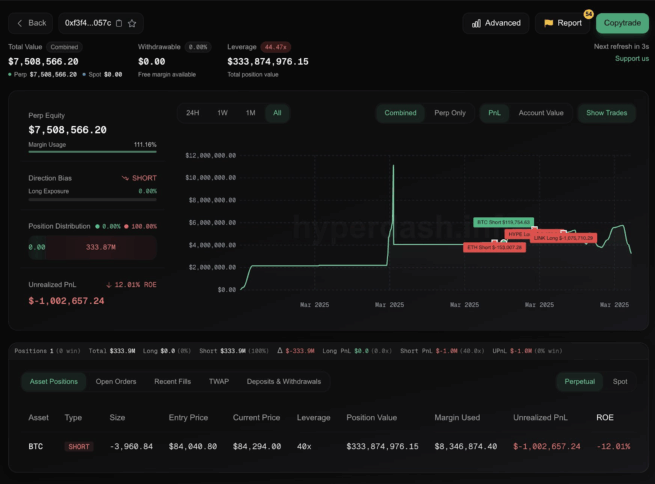Follow the Support us link
Screen dimensions: 655x484
pos(632,58)
